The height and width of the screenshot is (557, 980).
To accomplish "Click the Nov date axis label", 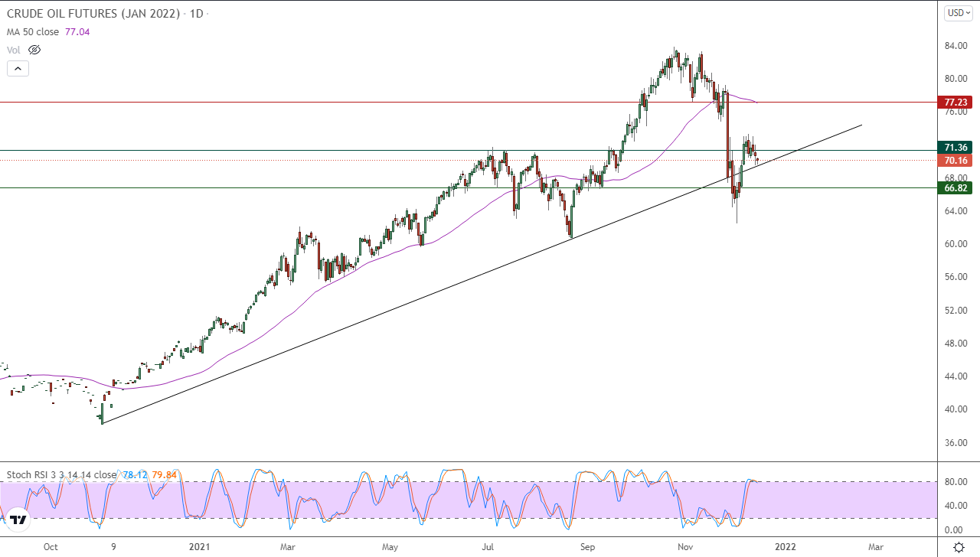I will [685, 547].
